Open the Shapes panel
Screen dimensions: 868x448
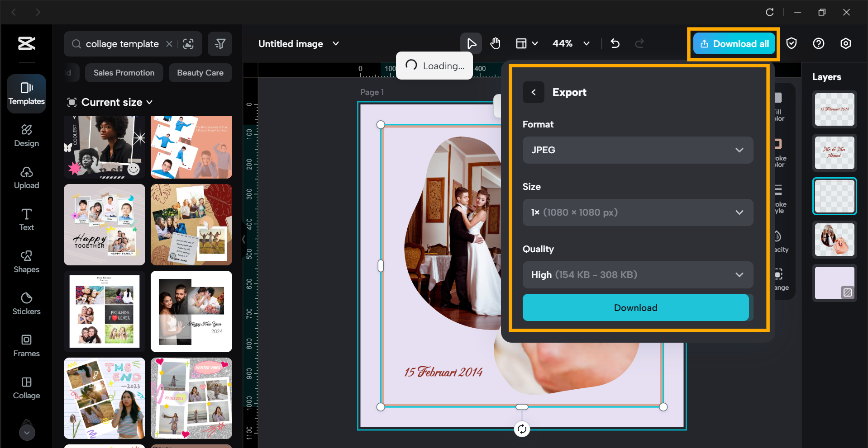point(26,261)
